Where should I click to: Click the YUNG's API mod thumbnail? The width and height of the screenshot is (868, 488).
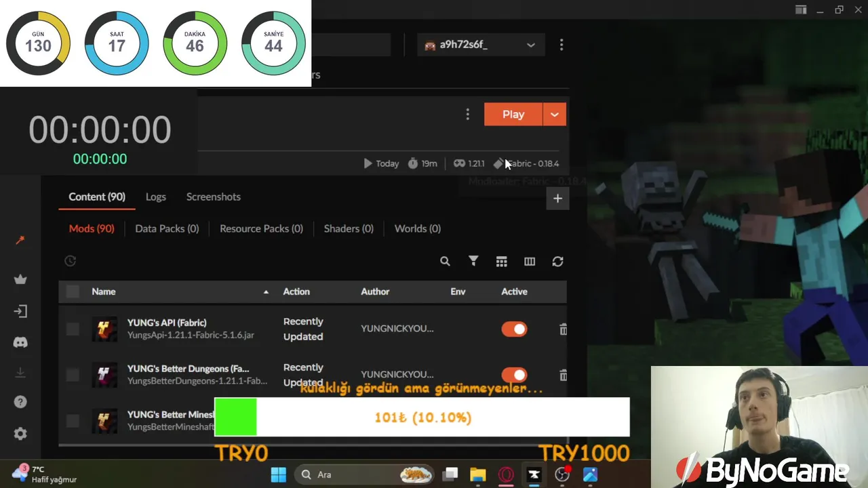coord(104,329)
